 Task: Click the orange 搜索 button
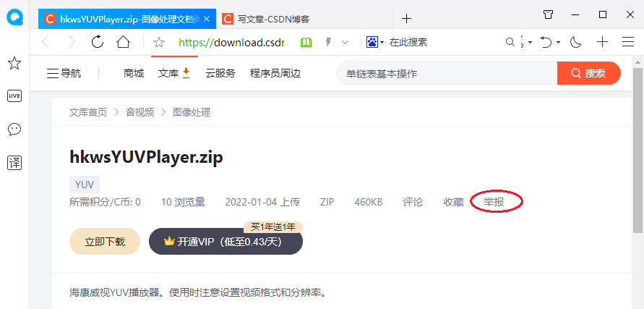tap(588, 73)
